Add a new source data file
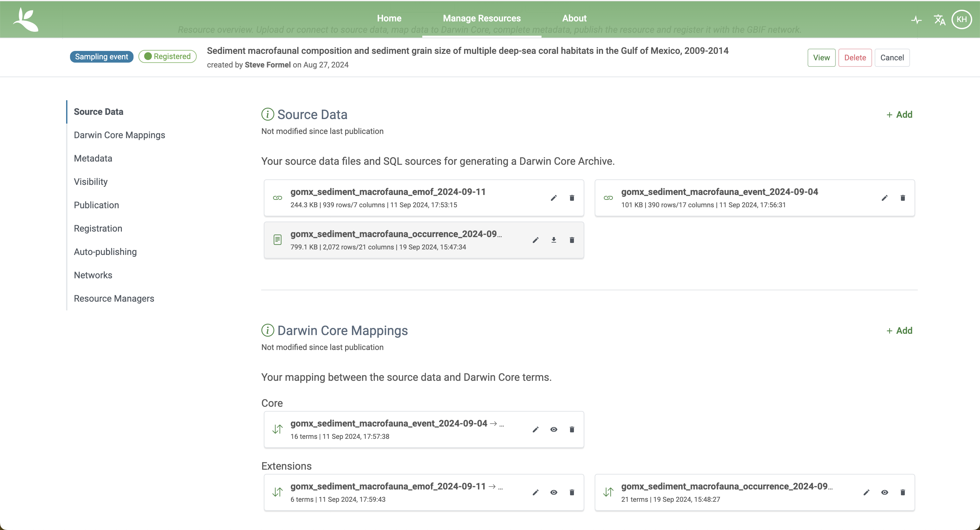The image size is (980, 530). pyautogui.click(x=899, y=114)
